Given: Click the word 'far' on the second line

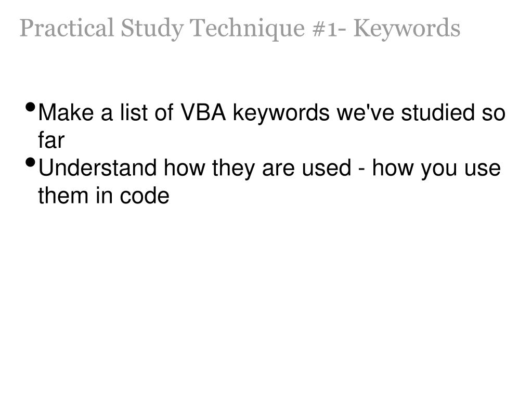Looking at the screenshot, I should (x=51, y=139).
